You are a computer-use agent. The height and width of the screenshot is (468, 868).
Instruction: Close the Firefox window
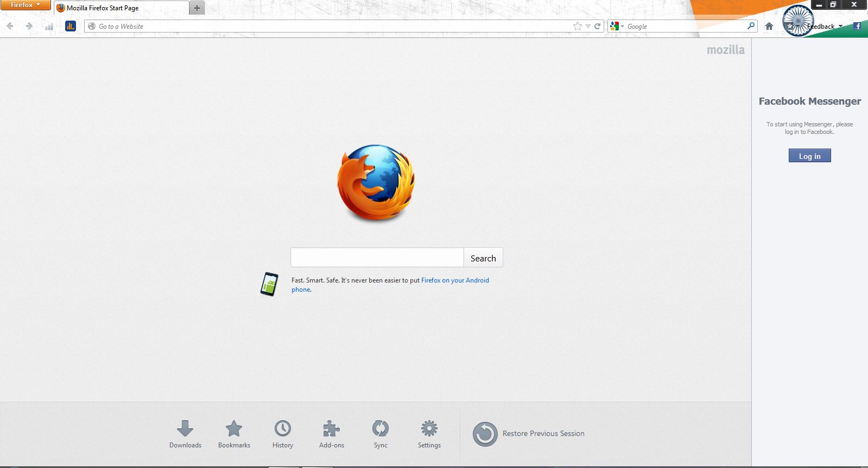click(854, 4)
